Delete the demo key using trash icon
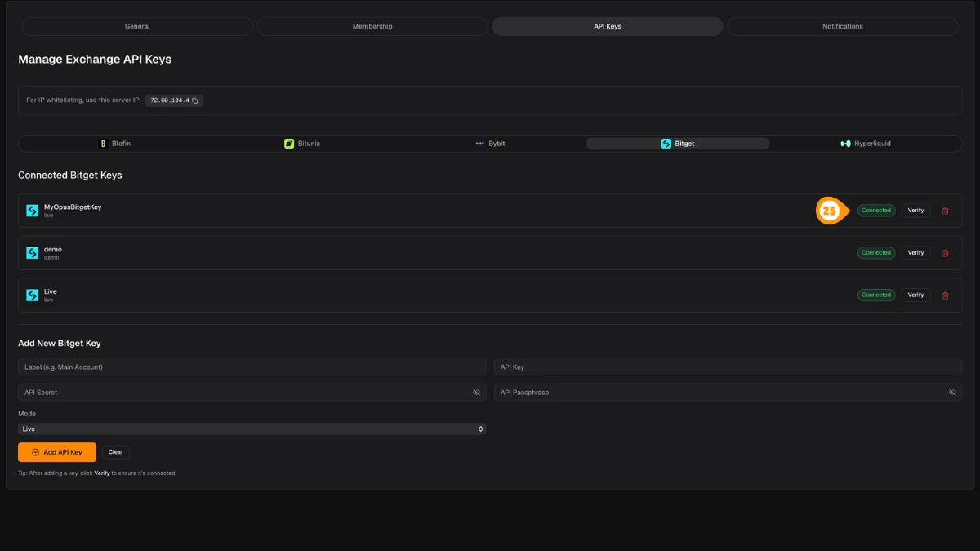The height and width of the screenshot is (551, 980). click(x=945, y=253)
